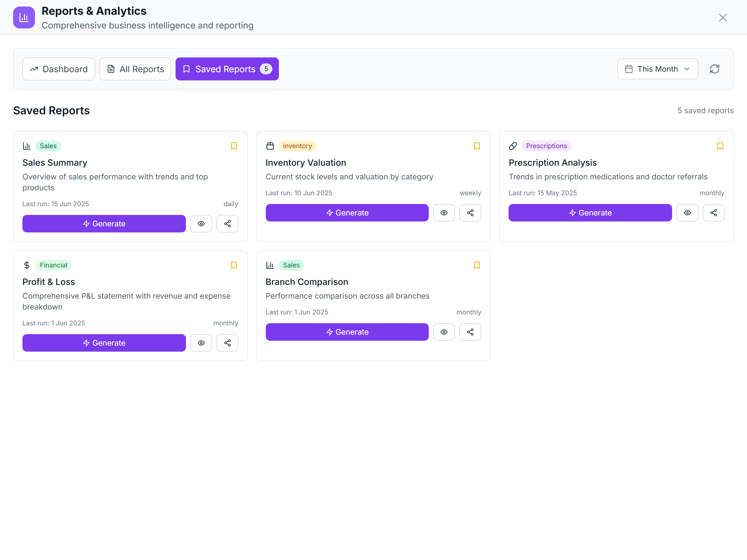Generate the Branch Comparison report

pos(347,332)
